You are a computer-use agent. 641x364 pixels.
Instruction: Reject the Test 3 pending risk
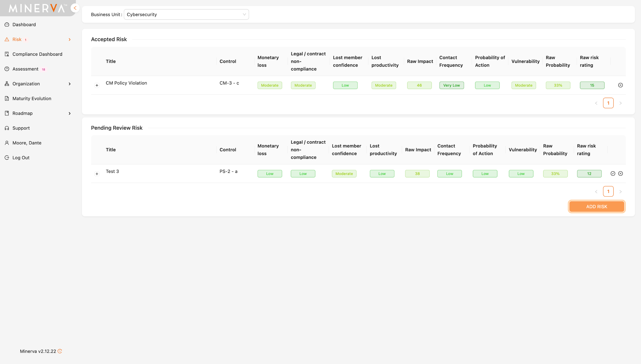pyautogui.click(x=620, y=173)
